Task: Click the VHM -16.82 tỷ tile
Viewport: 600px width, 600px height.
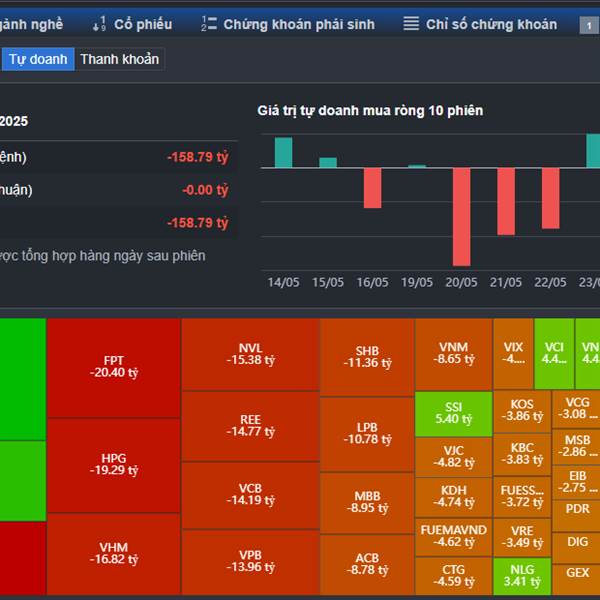Action: click(114, 554)
